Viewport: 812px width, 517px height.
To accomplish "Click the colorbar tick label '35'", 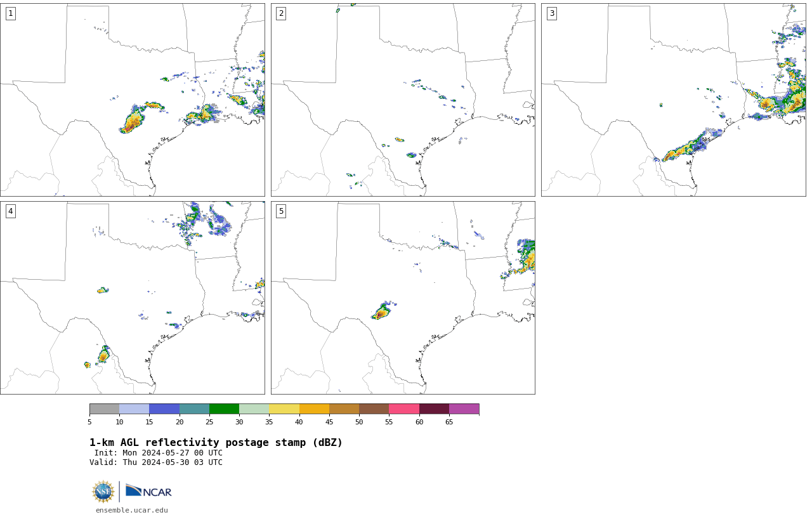I will pyautogui.click(x=269, y=422).
